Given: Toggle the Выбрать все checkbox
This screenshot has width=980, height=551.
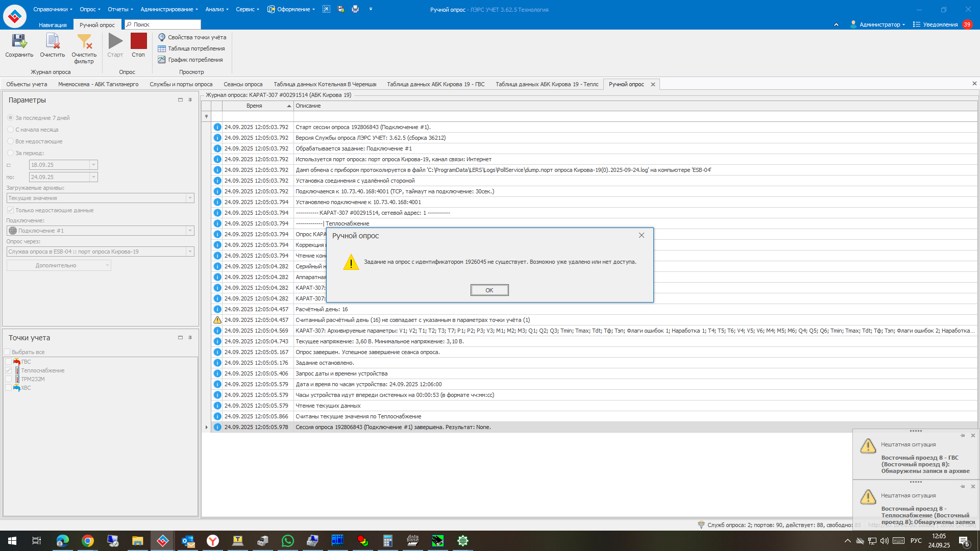Looking at the screenshot, I should (x=7, y=352).
